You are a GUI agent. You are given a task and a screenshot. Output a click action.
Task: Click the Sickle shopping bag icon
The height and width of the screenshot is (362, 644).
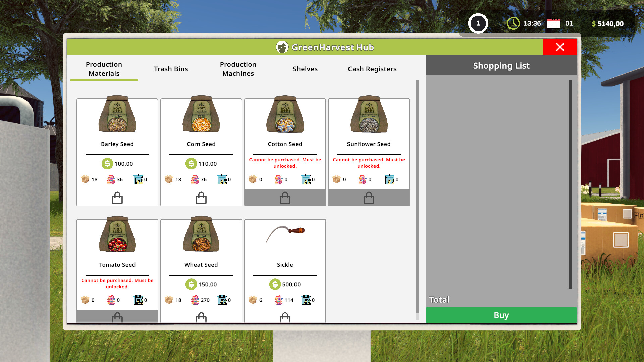click(285, 317)
